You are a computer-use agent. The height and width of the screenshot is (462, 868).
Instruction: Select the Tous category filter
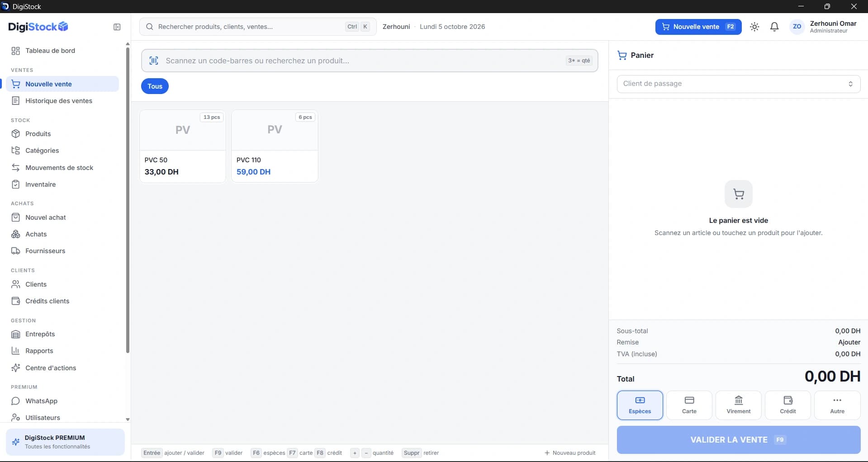(155, 86)
